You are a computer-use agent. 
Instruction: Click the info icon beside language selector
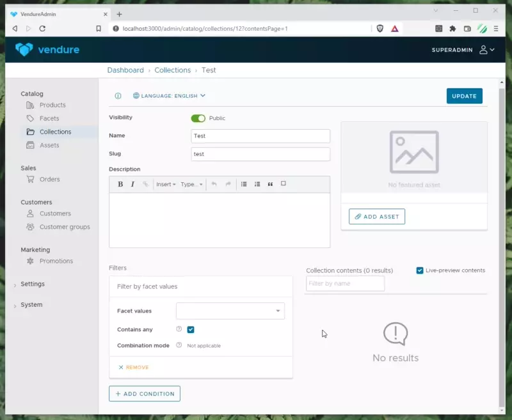click(x=118, y=96)
